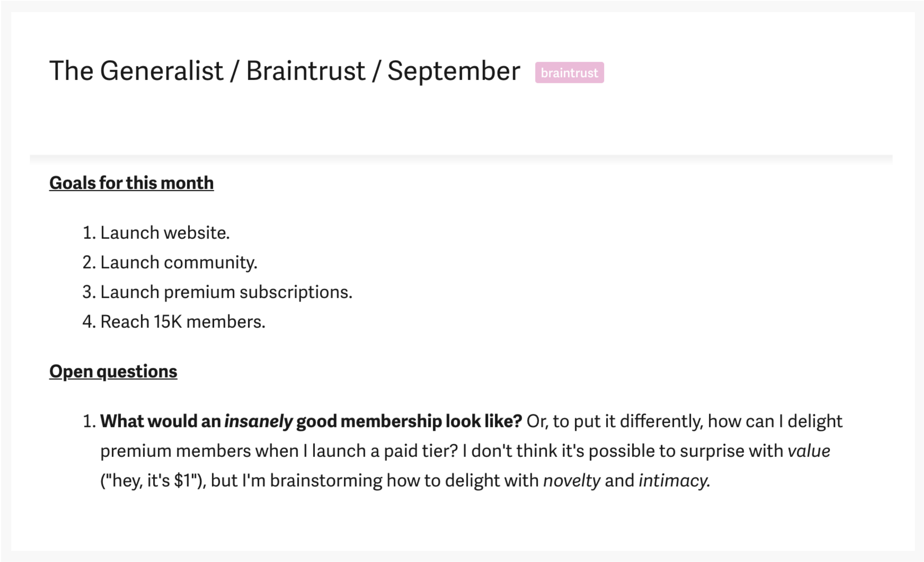Click the italic word 'insanely'
The height and width of the screenshot is (562, 924).
coord(258,421)
